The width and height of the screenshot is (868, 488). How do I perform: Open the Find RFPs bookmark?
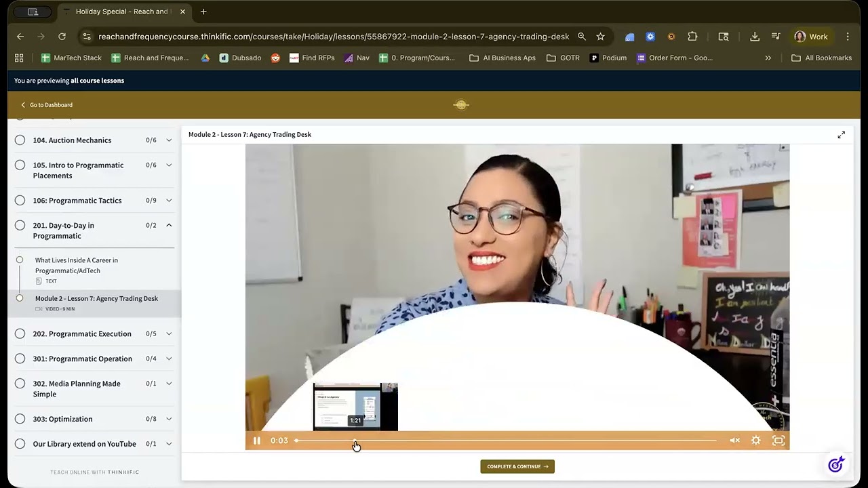tap(312, 58)
